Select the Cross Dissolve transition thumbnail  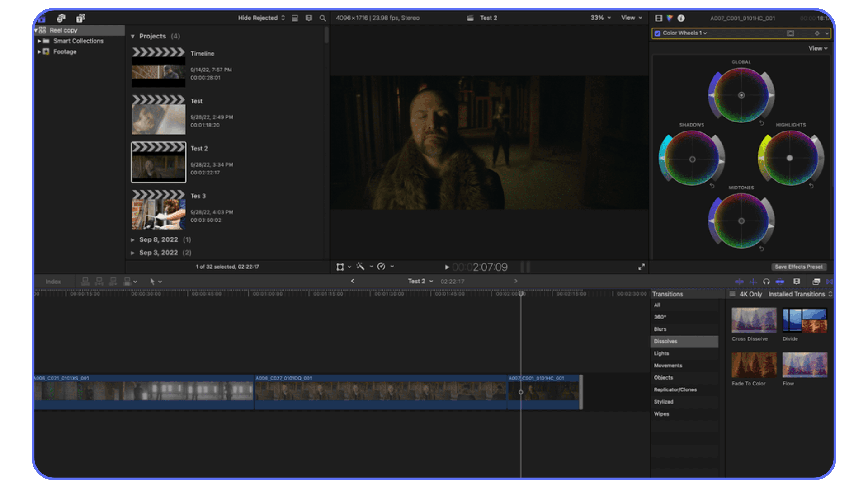click(x=754, y=320)
